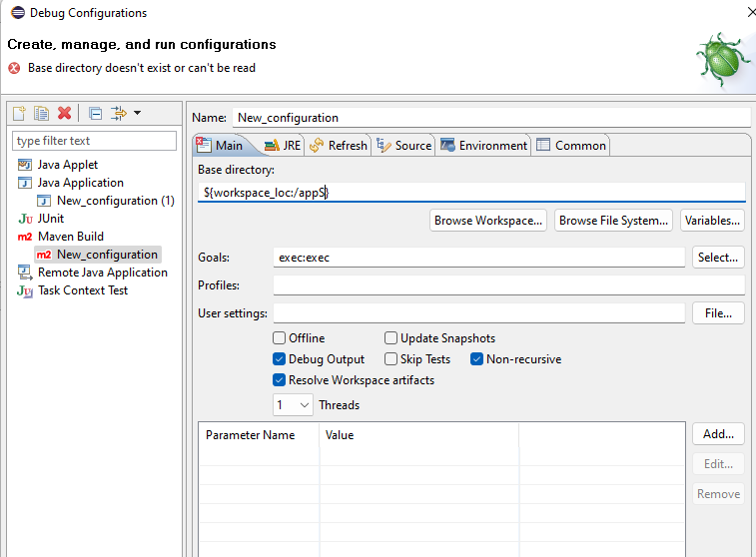The image size is (756, 557).
Task: Click the Java Applet icon in tree
Action: pyautogui.click(x=25, y=165)
